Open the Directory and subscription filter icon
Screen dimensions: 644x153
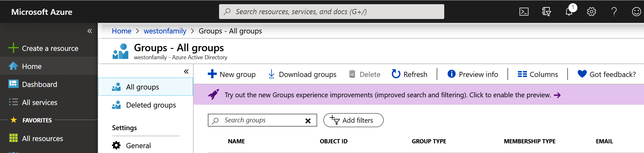(x=547, y=12)
